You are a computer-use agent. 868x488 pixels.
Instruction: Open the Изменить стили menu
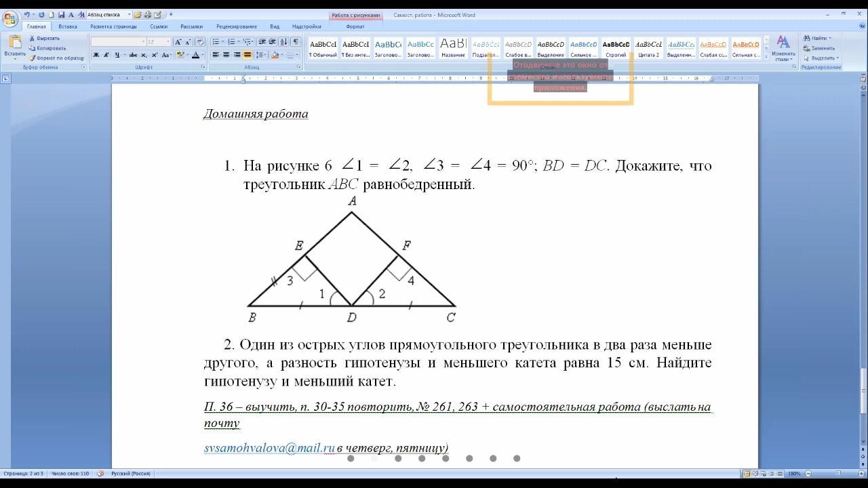783,48
